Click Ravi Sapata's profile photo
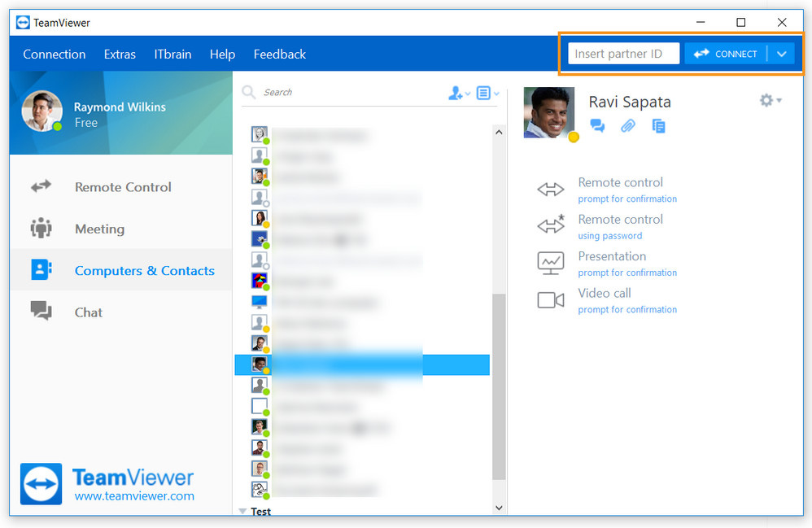812x528 pixels. (549, 112)
